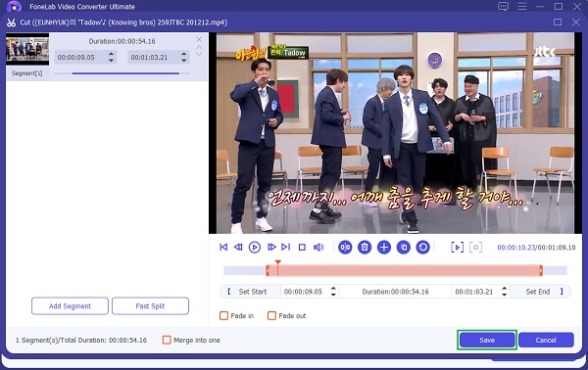
Task: Remove Segment[1] with its X icon
Action: tap(199, 39)
